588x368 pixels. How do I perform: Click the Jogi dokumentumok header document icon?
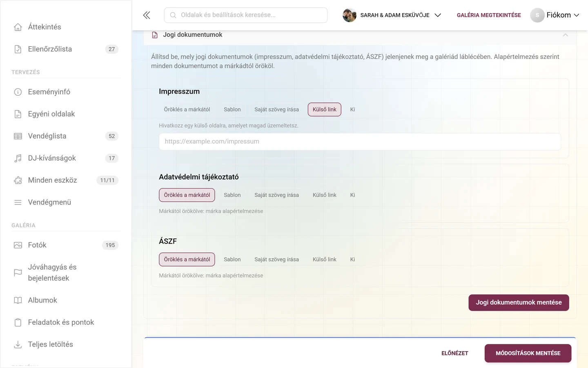tap(155, 35)
